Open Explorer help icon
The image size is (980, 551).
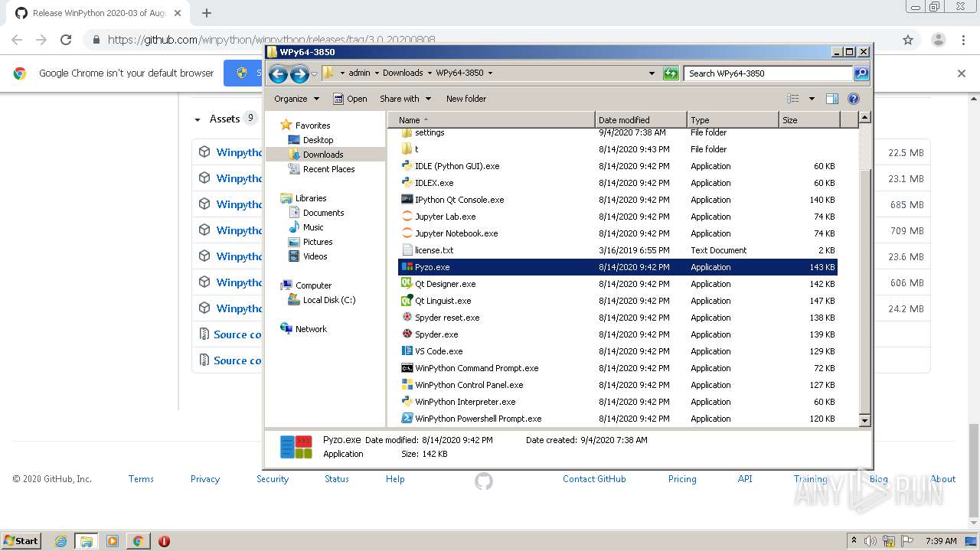(854, 99)
